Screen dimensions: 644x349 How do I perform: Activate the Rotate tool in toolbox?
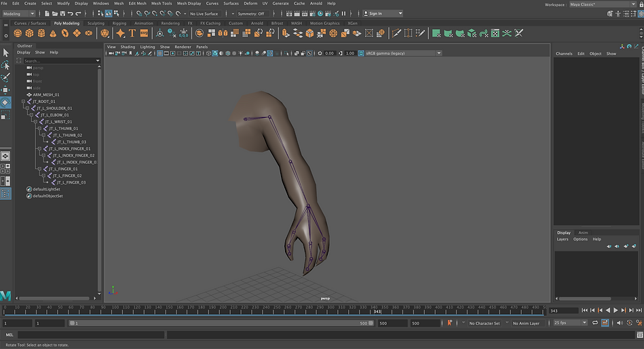click(5, 102)
